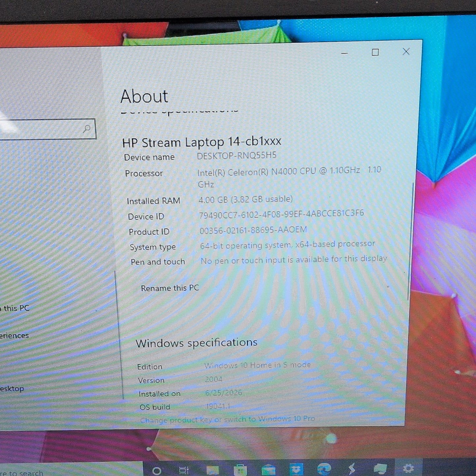476x476 pixels.
Task: Click the Product ID label
Action: (x=149, y=232)
